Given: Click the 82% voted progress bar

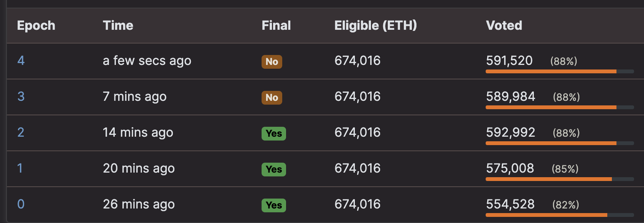Looking at the screenshot, I should pos(560,215).
